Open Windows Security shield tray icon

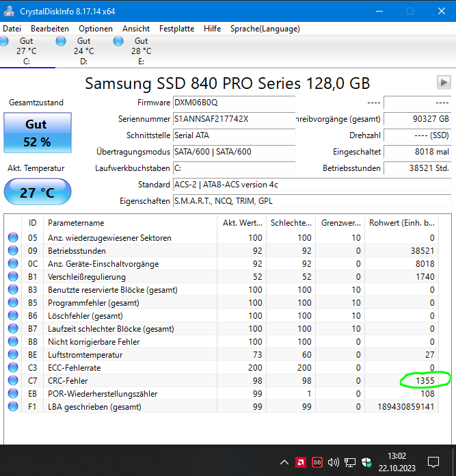[x=366, y=462]
